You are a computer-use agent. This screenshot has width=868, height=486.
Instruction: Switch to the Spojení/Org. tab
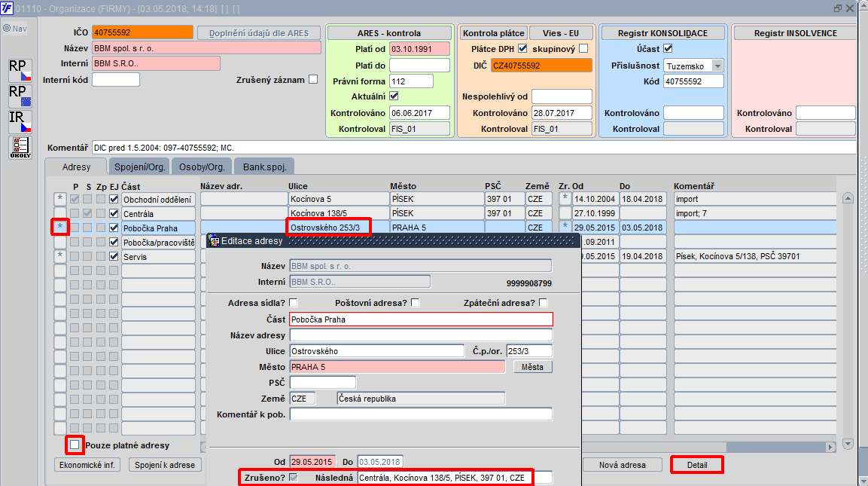point(139,167)
